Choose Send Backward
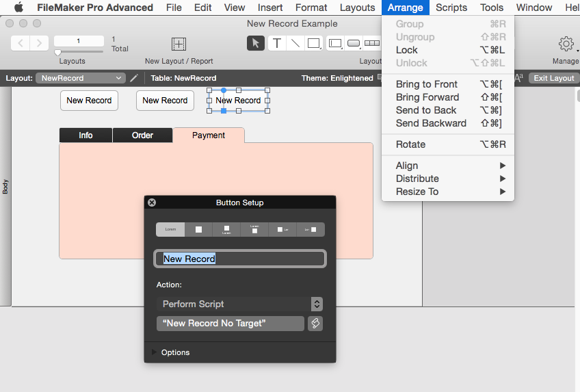Image resolution: width=580 pixels, height=392 pixels. point(448,123)
